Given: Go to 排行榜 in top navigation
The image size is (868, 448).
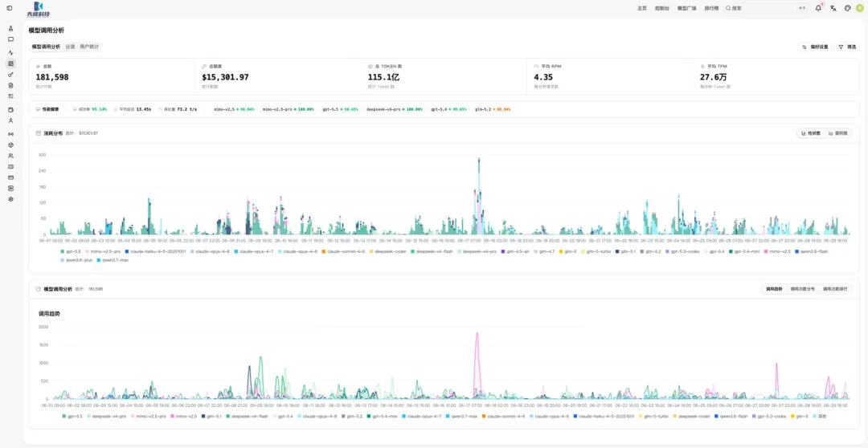Looking at the screenshot, I should 711,8.
